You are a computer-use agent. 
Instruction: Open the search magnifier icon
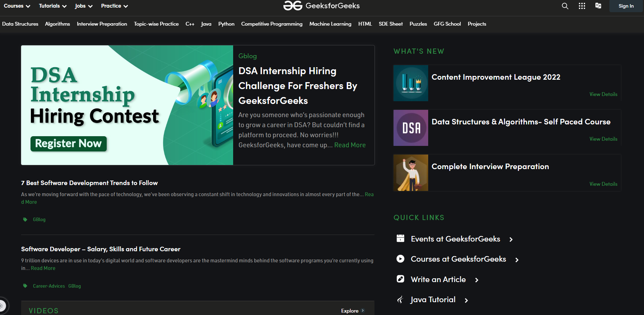click(565, 6)
